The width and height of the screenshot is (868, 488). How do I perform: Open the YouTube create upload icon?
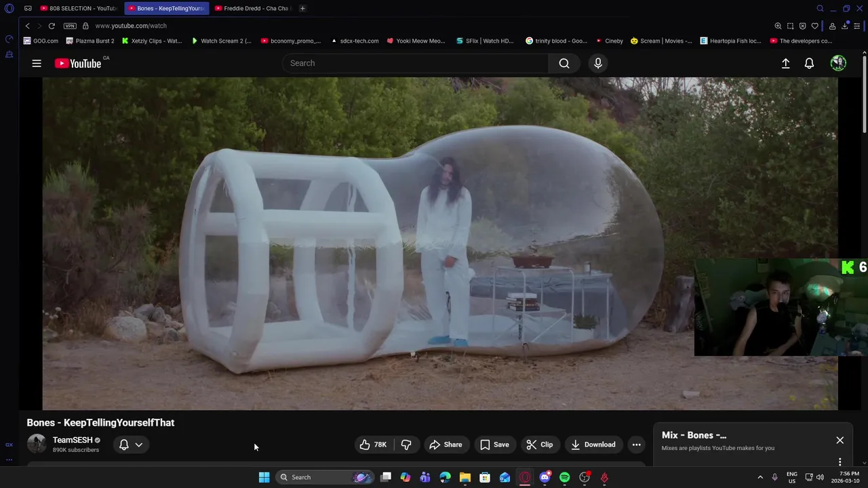point(785,63)
